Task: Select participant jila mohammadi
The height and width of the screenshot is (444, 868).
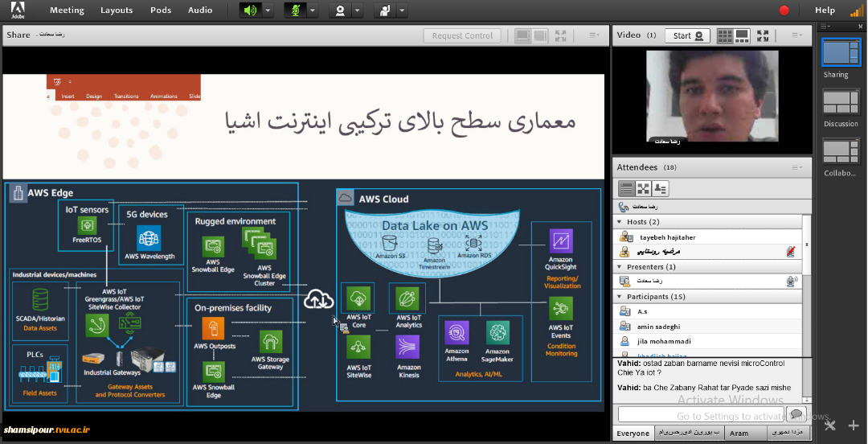Action: pos(707,342)
